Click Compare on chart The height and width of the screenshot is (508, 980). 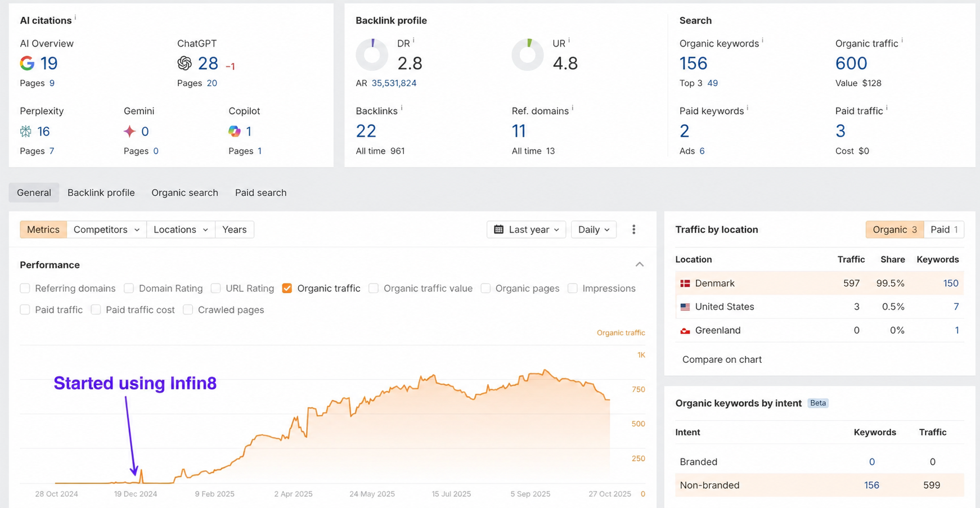pyautogui.click(x=722, y=359)
